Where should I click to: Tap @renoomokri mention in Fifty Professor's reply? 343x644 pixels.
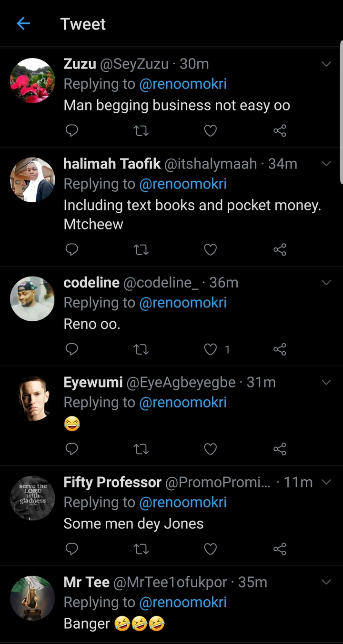(x=183, y=502)
